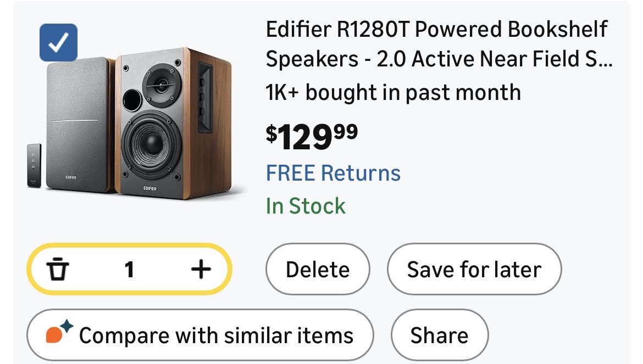The image size is (643, 364).
Task: Select the quantity value 1
Action: click(x=129, y=270)
